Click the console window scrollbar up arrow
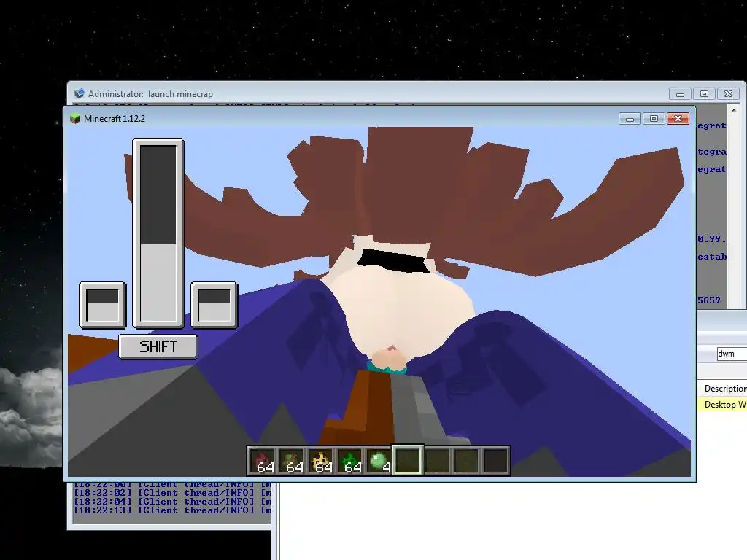747x560 pixels. tap(734, 111)
